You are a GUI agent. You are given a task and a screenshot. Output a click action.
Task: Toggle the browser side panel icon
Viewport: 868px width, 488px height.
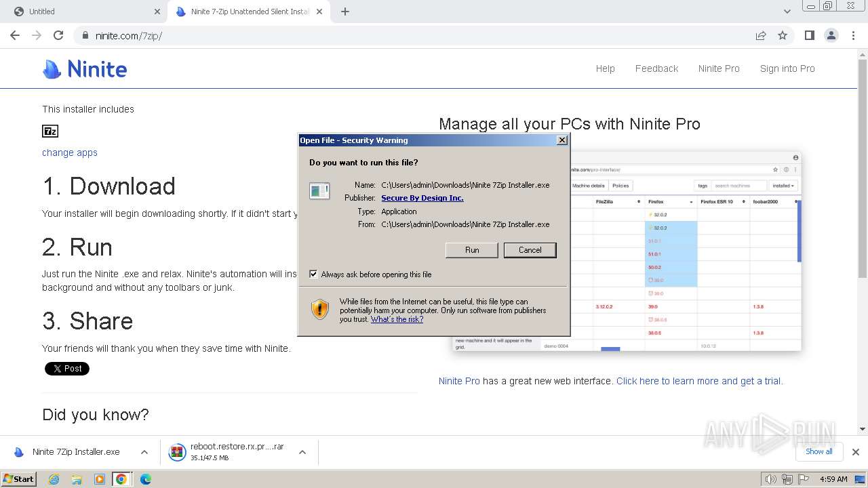(x=810, y=35)
